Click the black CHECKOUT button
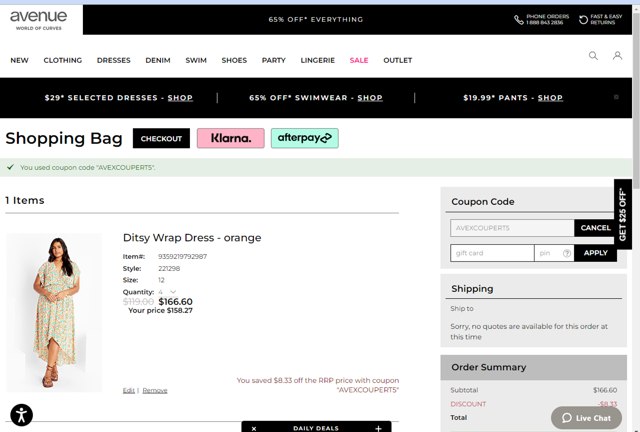This screenshot has height=432, width=640. (x=161, y=138)
